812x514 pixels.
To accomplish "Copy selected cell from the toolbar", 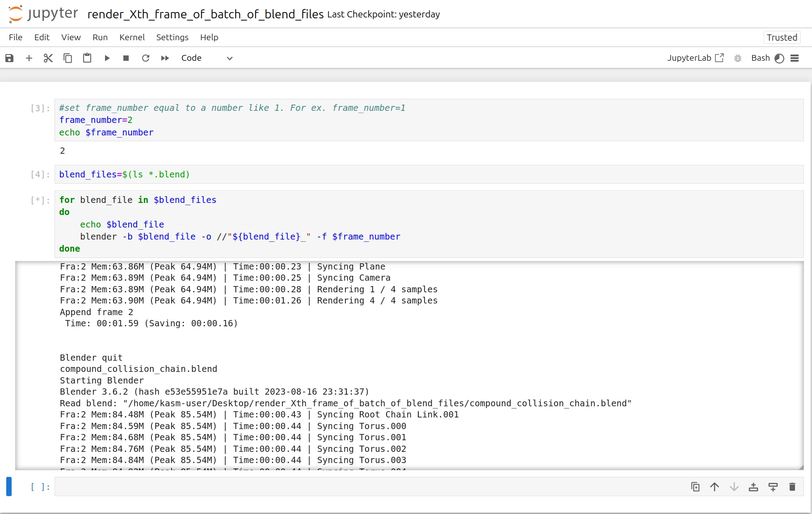I will [68, 58].
